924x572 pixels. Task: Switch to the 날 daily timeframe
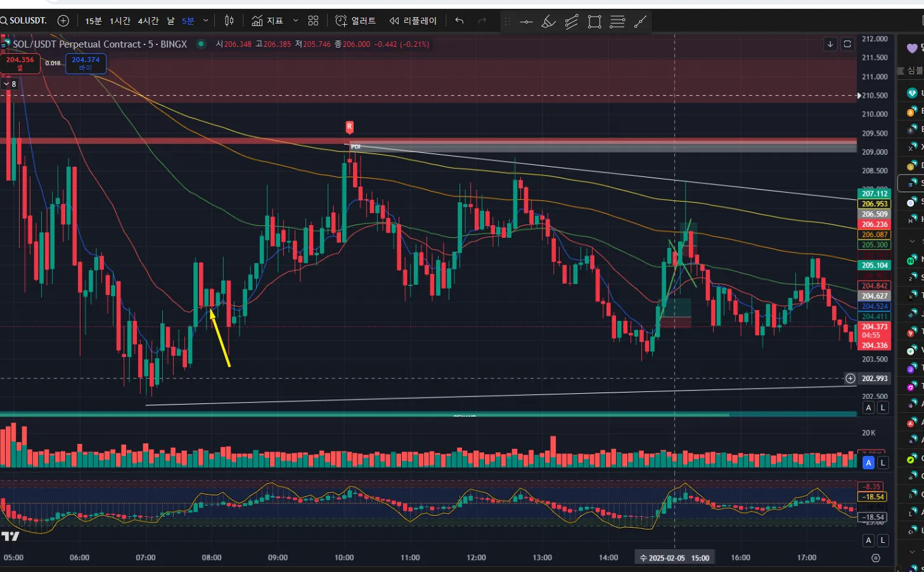click(x=170, y=21)
